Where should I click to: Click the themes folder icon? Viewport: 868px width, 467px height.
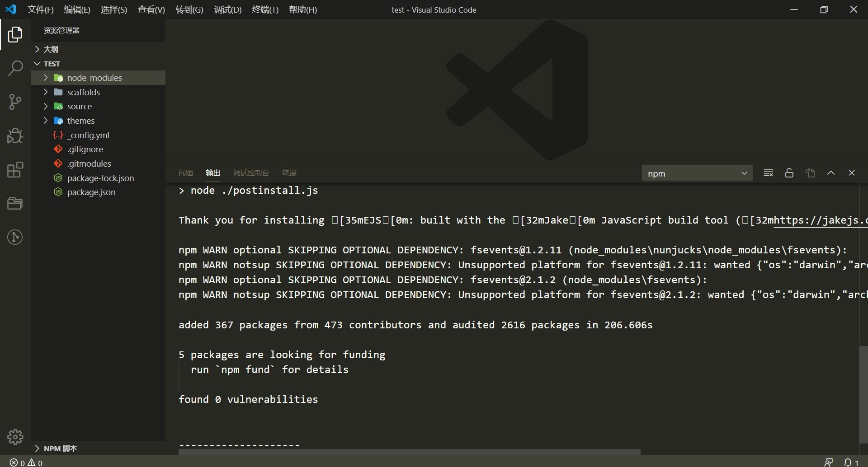point(58,121)
